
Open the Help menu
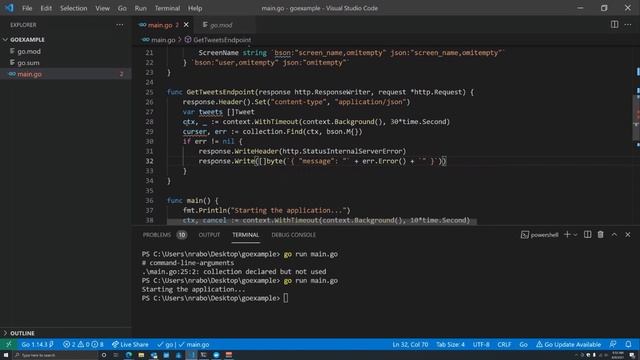pos(195,8)
